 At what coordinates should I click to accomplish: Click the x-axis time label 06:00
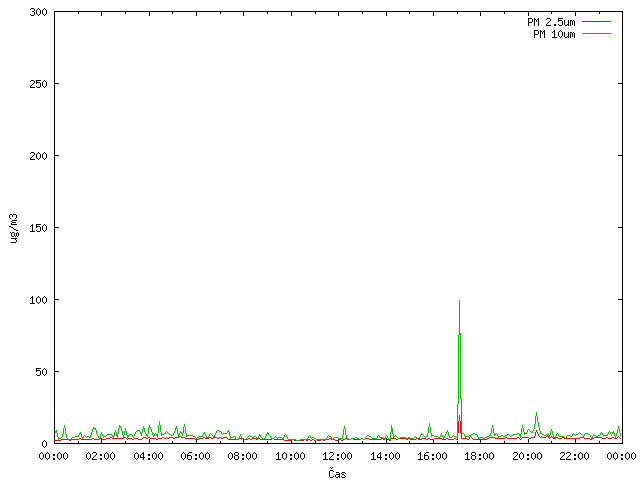coord(196,456)
